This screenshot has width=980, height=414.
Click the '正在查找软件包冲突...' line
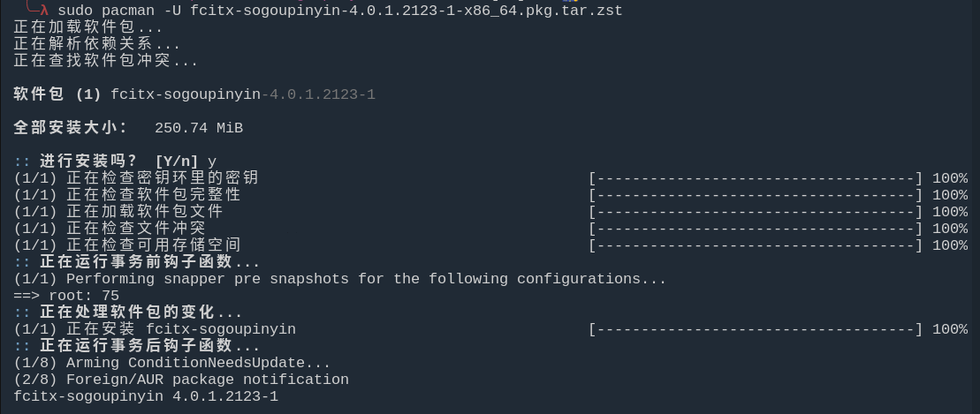(x=106, y=61)
